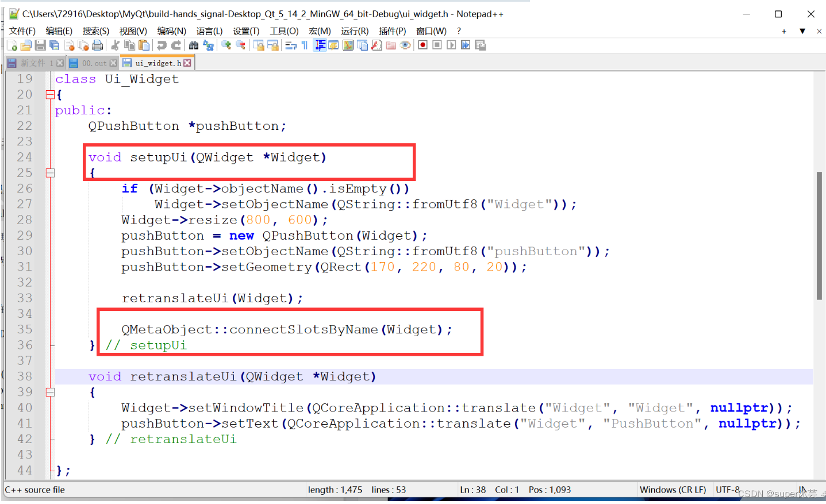Collapse the retranslateUi function at line 39
Viewport: 826px width, 504px height.
[x=50, y=392]
